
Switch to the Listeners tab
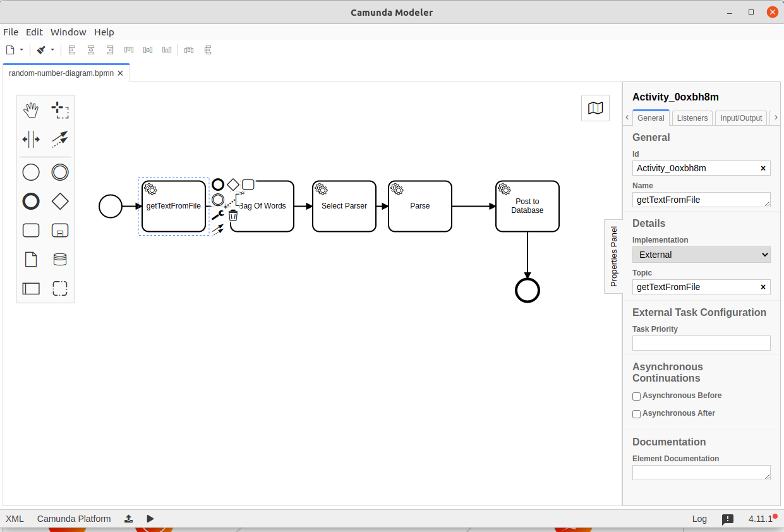coord(692,118)
